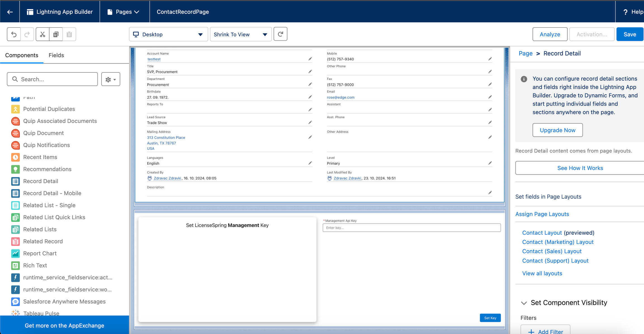Switch to the Fields tab
Viewport: 644px width, 334px height.
[56, 55]
